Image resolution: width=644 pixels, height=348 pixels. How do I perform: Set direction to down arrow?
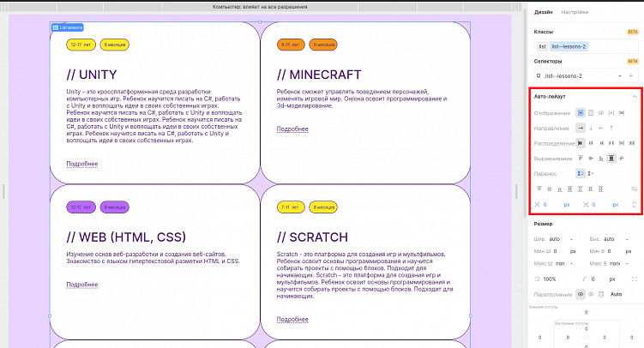tap(591, 128)
